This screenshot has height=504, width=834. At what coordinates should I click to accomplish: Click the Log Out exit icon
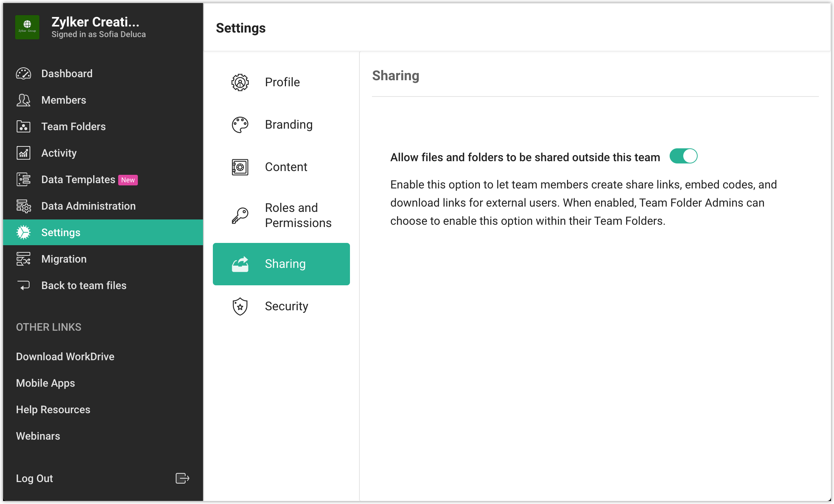(x=182, y=478)
